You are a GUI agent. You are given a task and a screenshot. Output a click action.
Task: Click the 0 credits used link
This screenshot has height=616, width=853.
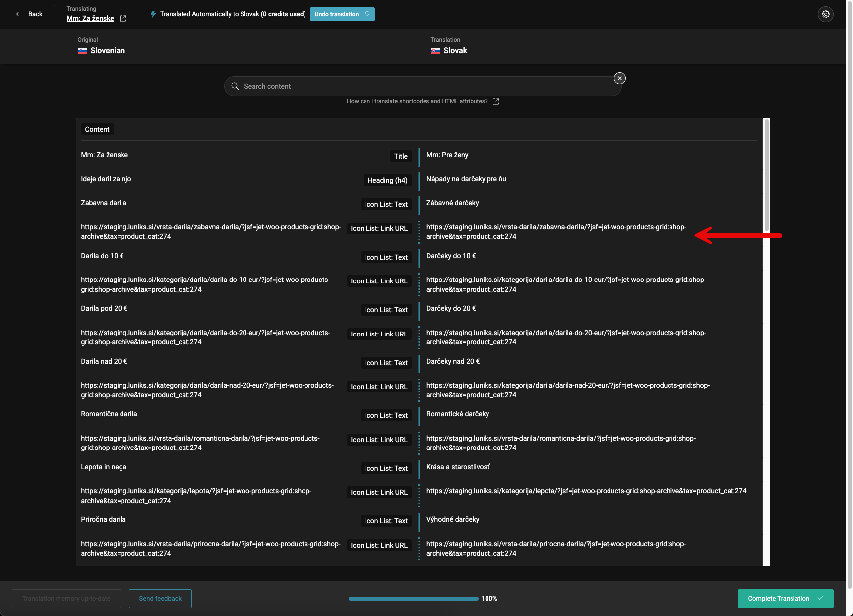coord(284,14)
